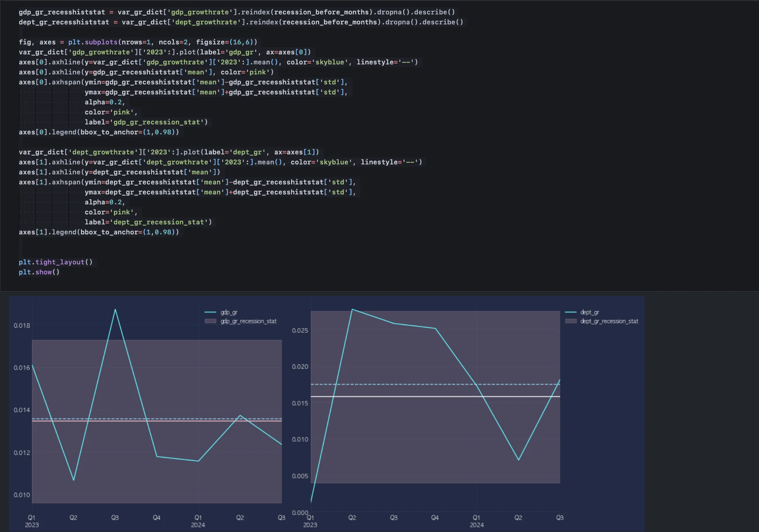Place cursor on the plt.show() line
Screen dimensions: 759x532
pos(39,272)
